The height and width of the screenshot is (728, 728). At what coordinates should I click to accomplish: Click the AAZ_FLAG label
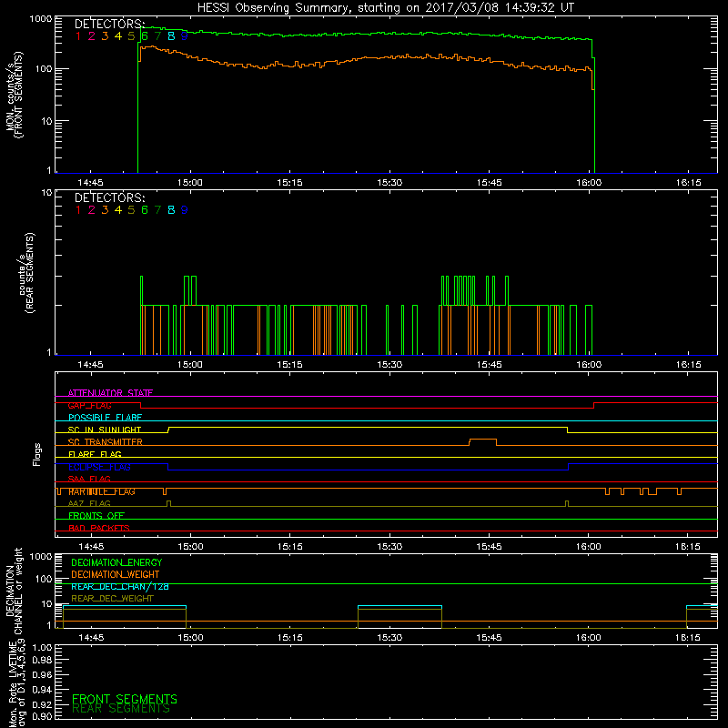point(89,504)
